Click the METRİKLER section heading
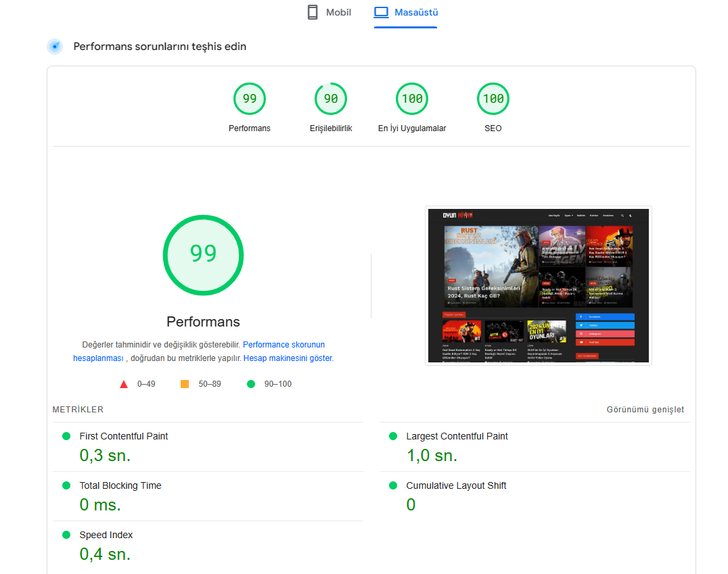 (x=78, y=409)
